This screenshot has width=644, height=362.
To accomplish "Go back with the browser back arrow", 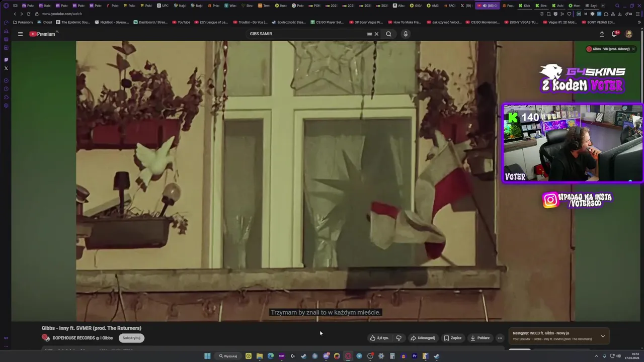I will pyautogui.click(x=15, y=14).
